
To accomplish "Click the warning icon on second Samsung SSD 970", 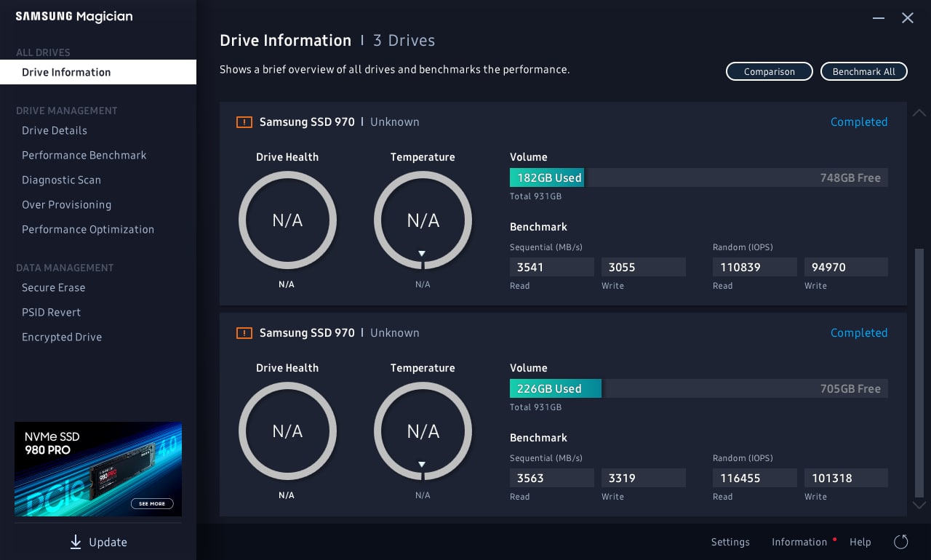I will click(244, 333).
